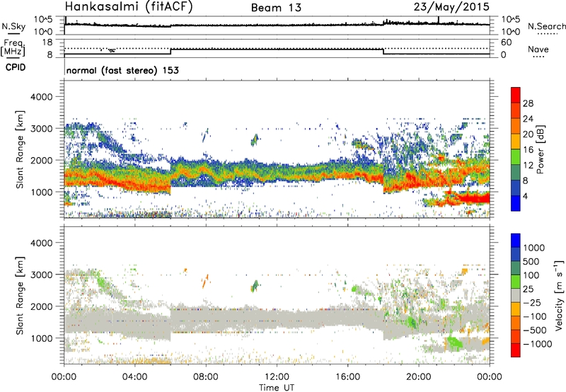Click the 60 label on right Nave axis
The width and height of the screenshot is (566, 392).
coord(507,42)
